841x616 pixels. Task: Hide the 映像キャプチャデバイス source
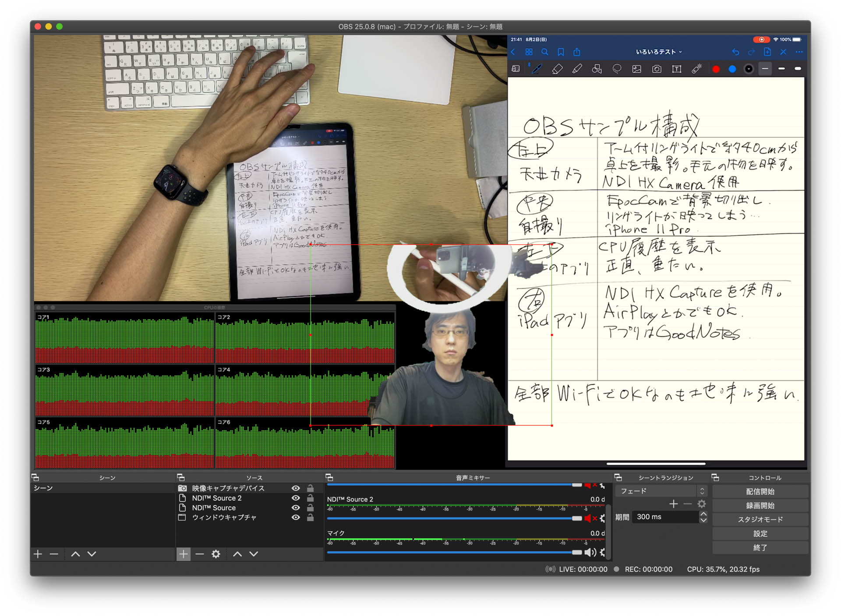pyautogui.click(x=296, y=488)
